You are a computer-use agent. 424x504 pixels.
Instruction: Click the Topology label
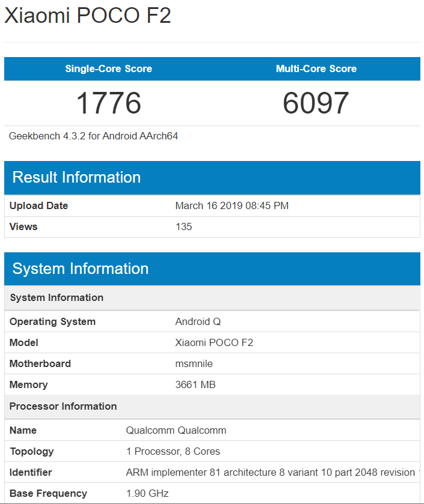coord(31,452)
